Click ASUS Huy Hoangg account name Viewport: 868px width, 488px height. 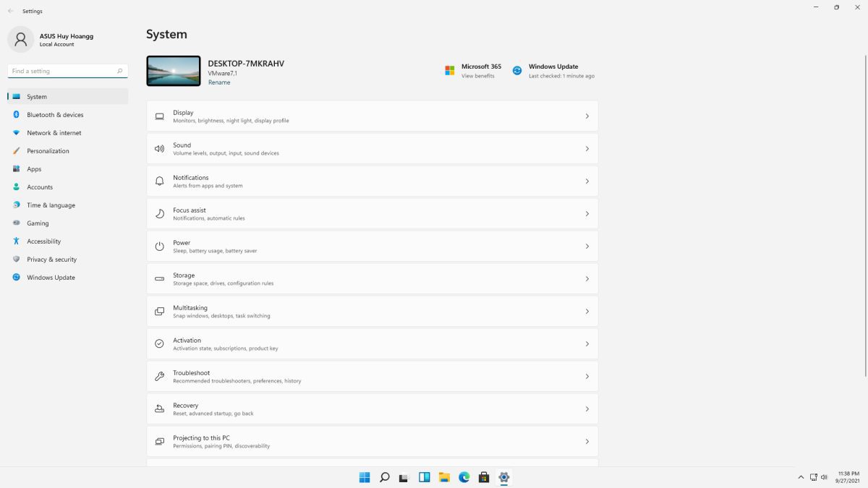tap(67, 36)
